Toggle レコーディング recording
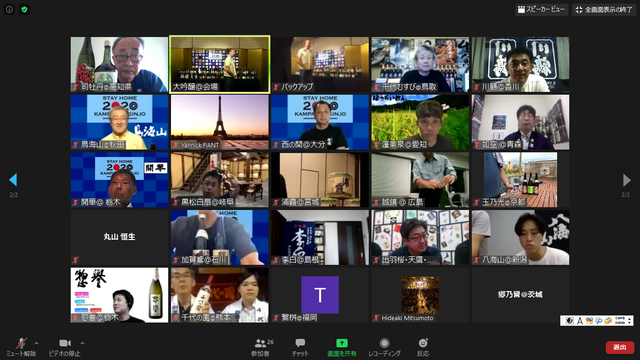 384,347
